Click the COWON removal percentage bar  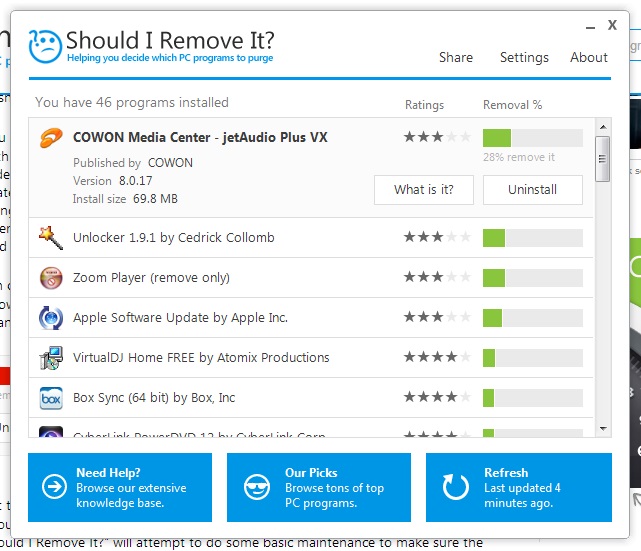pyautogui.click(x=532, y=138)
